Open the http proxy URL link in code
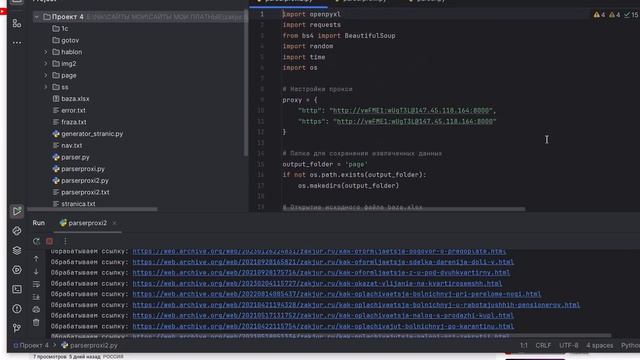This screenshot has height=360, width=640. click(x=411, y=111)
